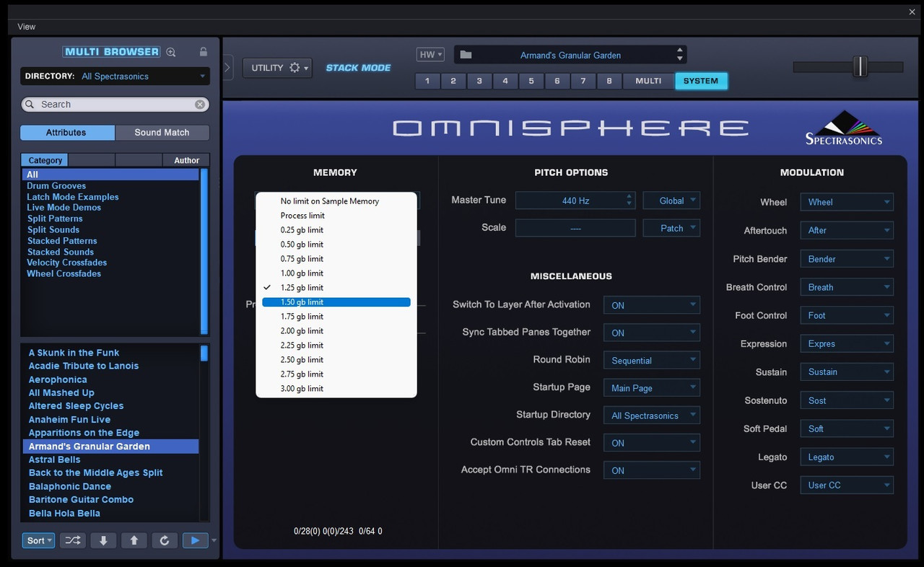Click the Category column header
924x567 pixels.
(45, 160)
